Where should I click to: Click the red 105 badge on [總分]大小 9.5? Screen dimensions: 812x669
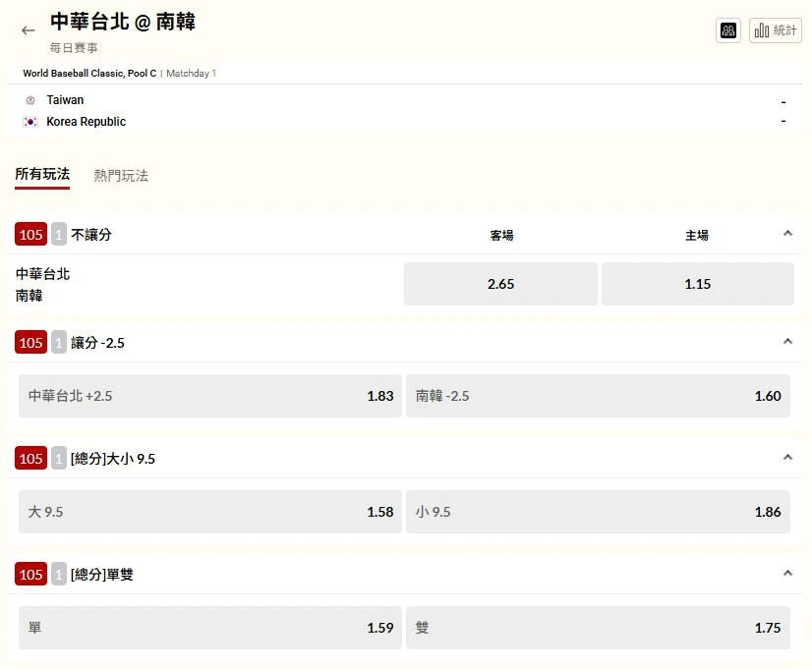pos(30,458)
